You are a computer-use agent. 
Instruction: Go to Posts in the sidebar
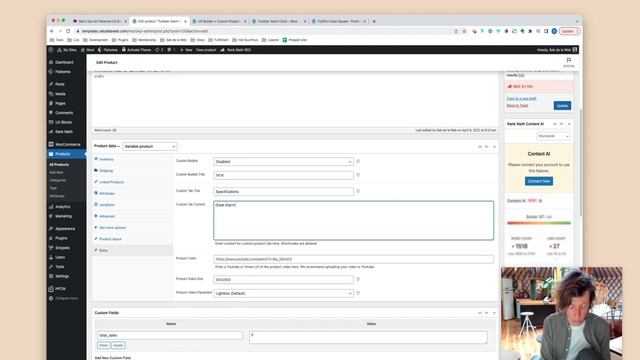(60, 84)
